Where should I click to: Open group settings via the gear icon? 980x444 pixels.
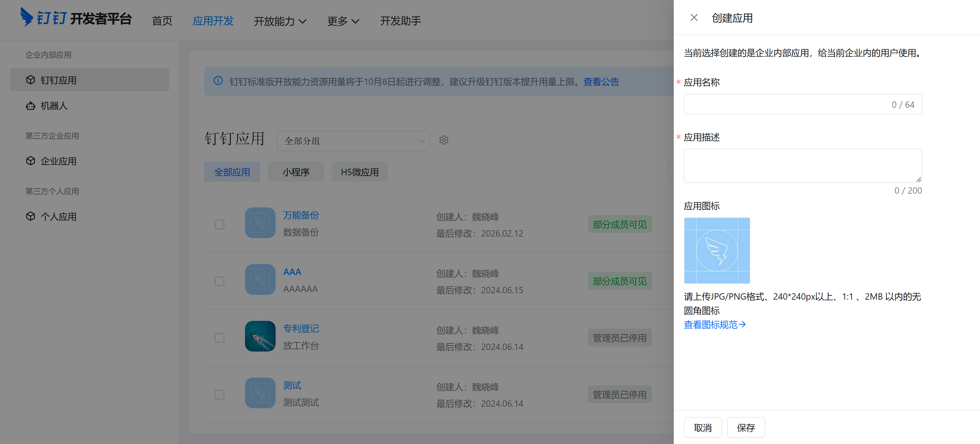(444, 140)
